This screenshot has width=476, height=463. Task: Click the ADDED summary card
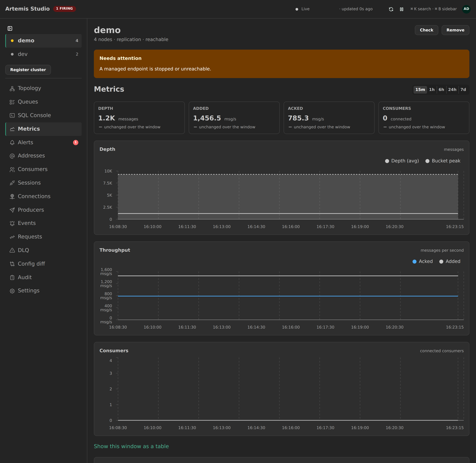pos(234,118)
